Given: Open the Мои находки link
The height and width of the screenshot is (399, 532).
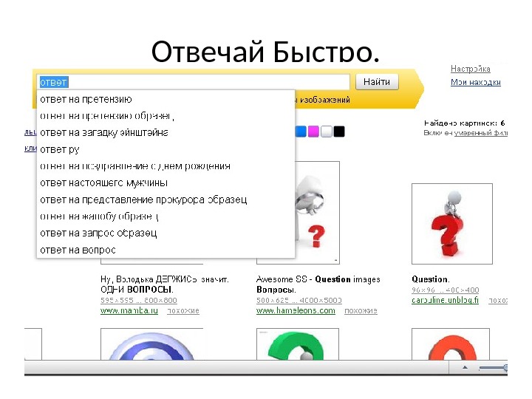Looking at the screenshot, I should point(476,82).
